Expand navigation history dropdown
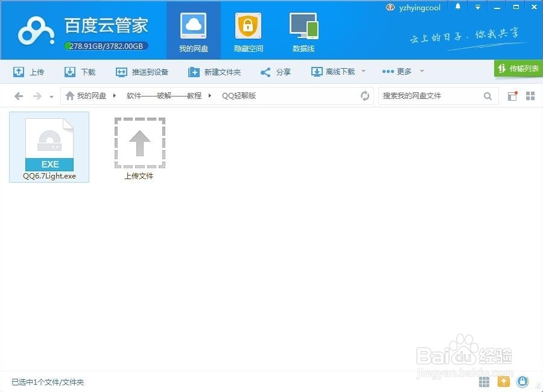543x392 pixels. click(x=52, y=96)
